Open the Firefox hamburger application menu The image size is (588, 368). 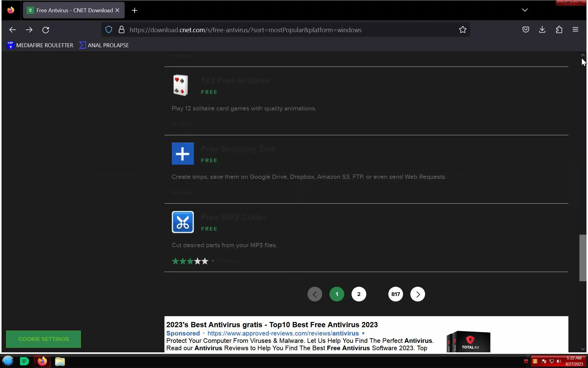575,30
